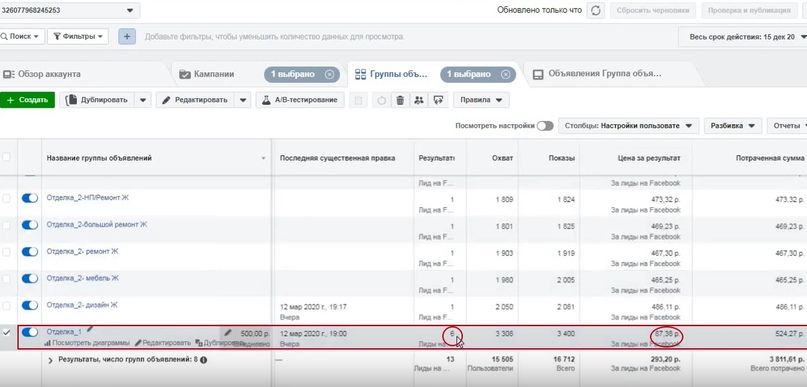Viewport: 807px width, 387px height.
Task: Open the arrow dropdown next to Редактировать
Action: (x=243, y=100)
